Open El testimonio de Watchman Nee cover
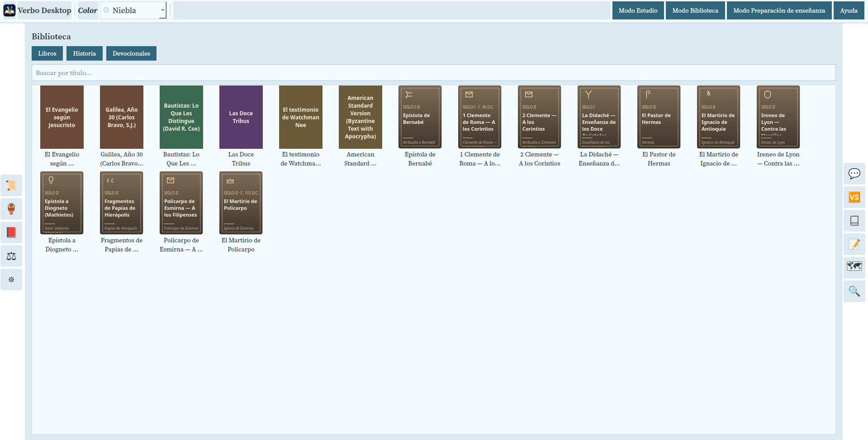This screenshot has height=440, width=868. (301, 117)
